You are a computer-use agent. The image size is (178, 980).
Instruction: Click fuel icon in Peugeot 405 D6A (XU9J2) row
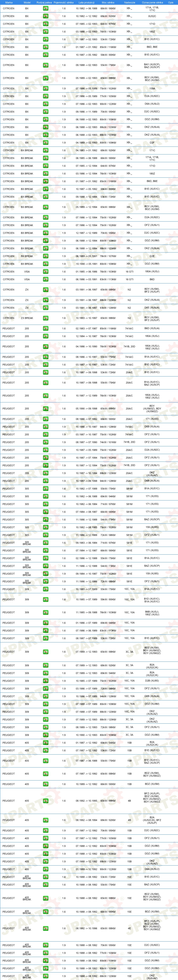(46, 869)
